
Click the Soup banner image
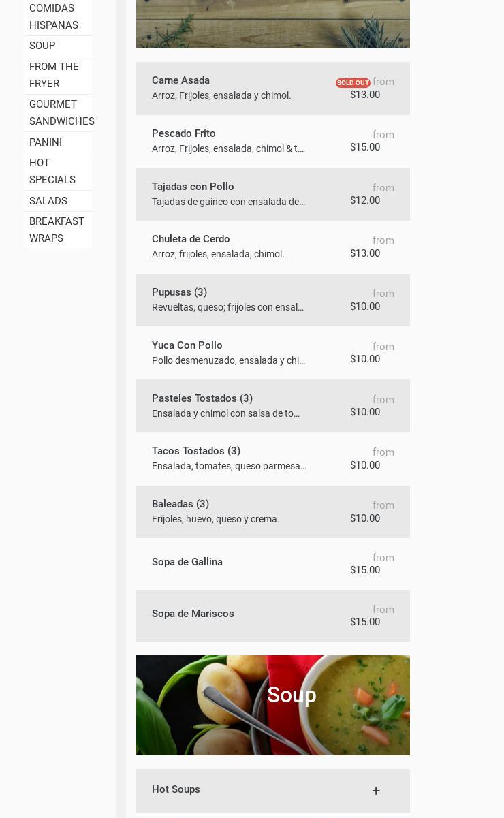tap(272, 705)
